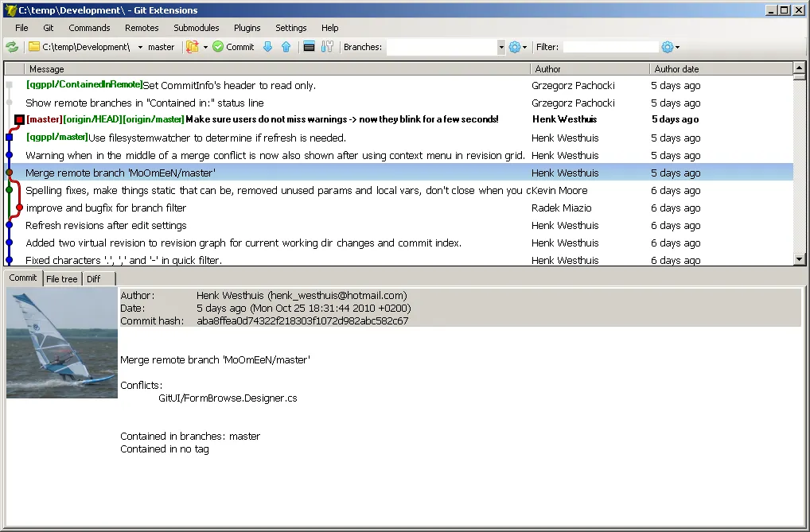This screenshot has height=532, width=810.
Task: Select 'Show remote branches in Contained in' commit
Action: pyautogui.click(x=399, y=103)
